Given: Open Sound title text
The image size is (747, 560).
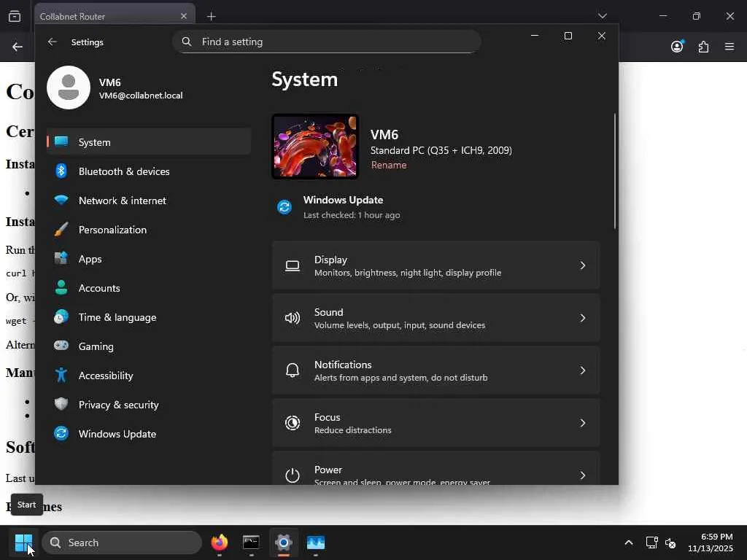Looking at the screenshot, I should (329, 312).
